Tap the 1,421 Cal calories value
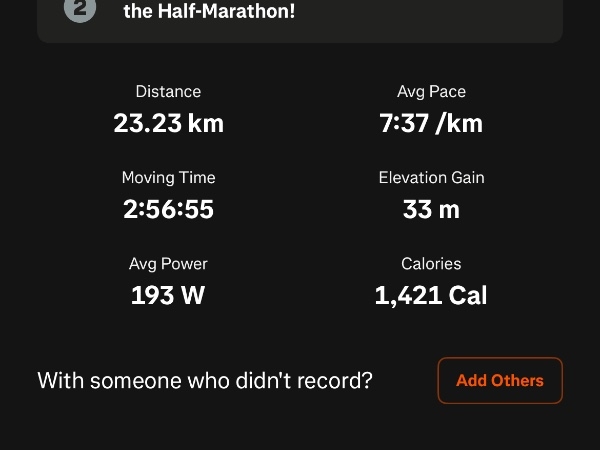Image resolution: width=600 pixels, height=450 pixels. tap(431, 296)
